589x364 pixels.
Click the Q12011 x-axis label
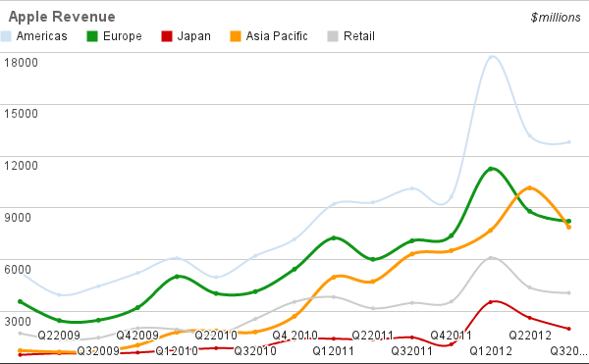click(334, 351)
